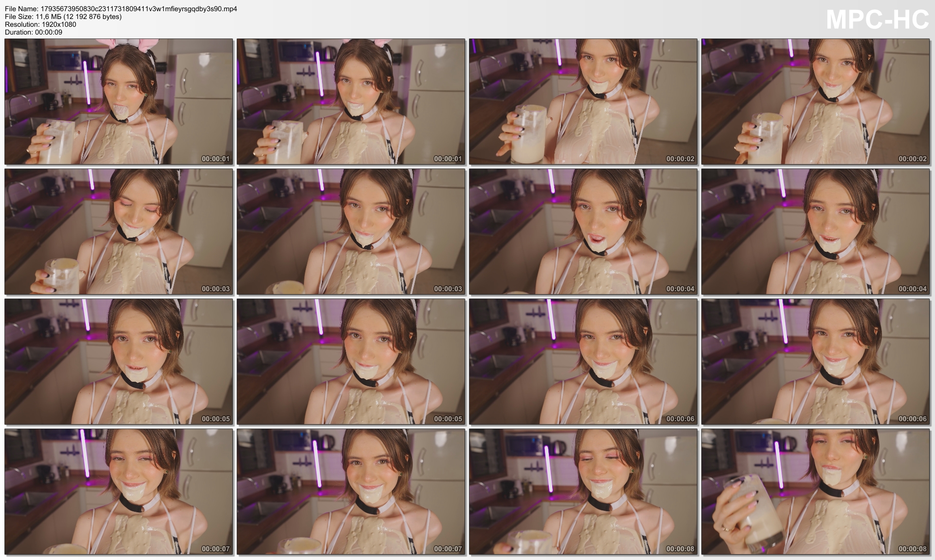Screen dimensions: 935x560
Task: Open second thumbnail stamped 00:00:02
Action: coord(816,102)
